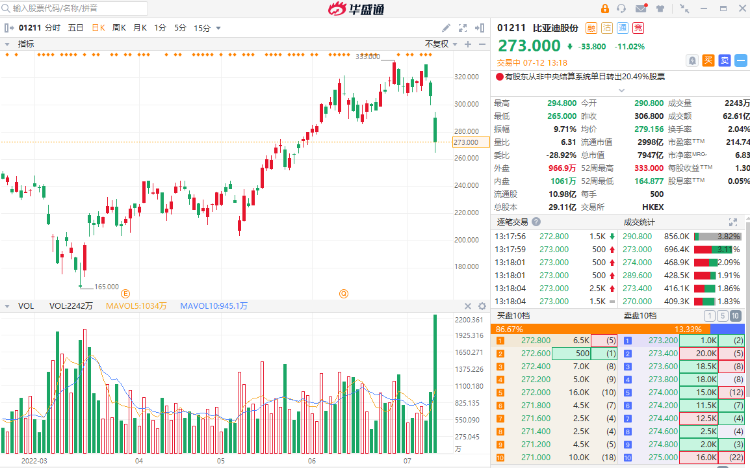Viewport: 750px width, 468px height.
Task: Switch to 15分 fifteen-minute chart
Action: click(202, 28)
